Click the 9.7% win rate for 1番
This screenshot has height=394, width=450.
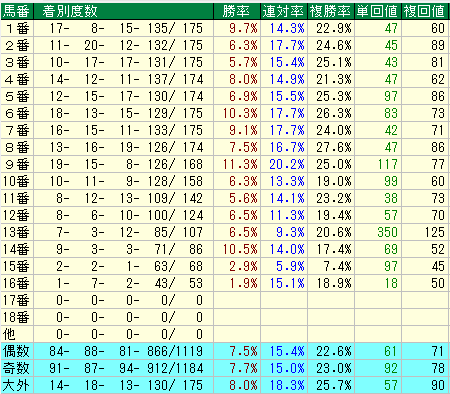pyautogui.click(x=243, y=29)
